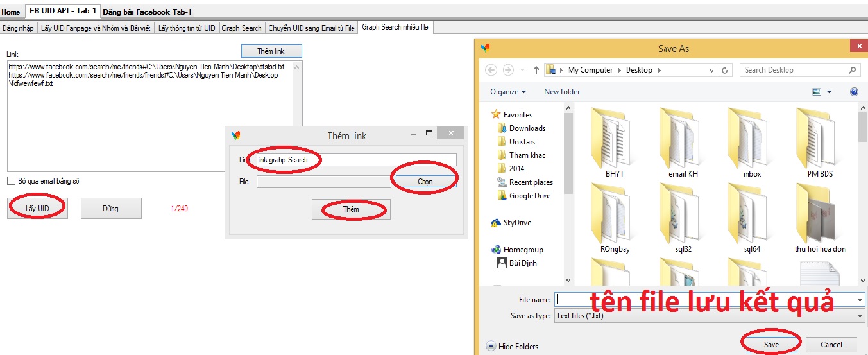The image size is (868, 355).
Task: Open Chuyển UID sang Email từ File tab
Action: click(311, 28)
